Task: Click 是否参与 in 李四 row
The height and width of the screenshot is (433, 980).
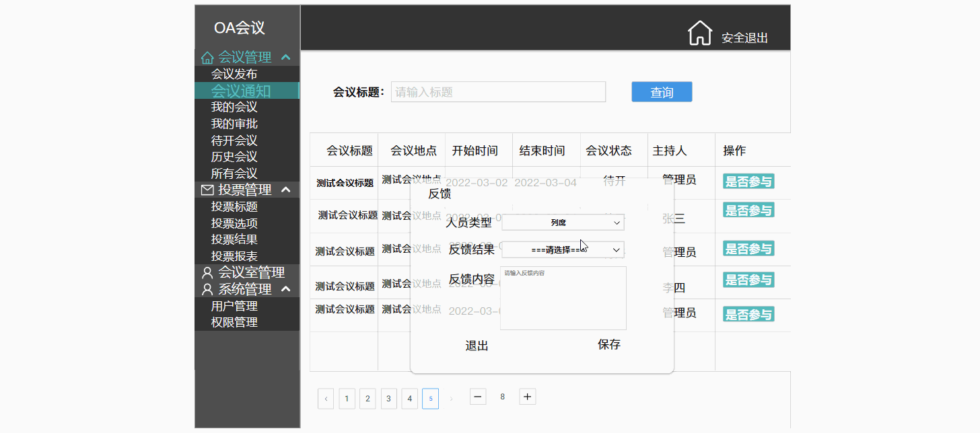Action: 748,279
